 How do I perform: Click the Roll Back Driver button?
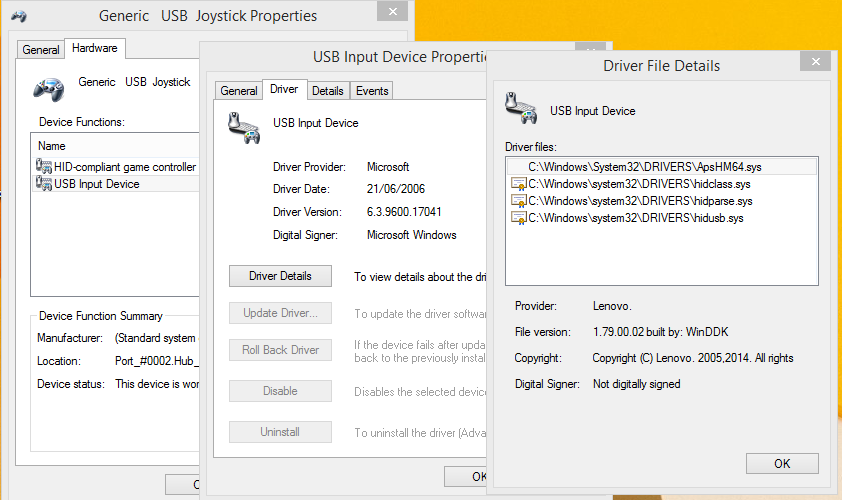click(x=280, y=350)
